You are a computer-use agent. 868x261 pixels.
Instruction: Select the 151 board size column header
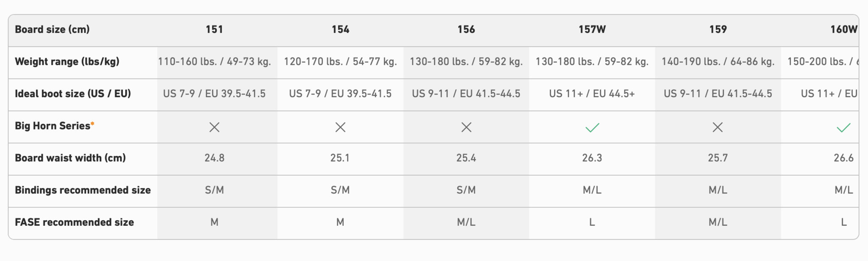(x=214, y=29)
